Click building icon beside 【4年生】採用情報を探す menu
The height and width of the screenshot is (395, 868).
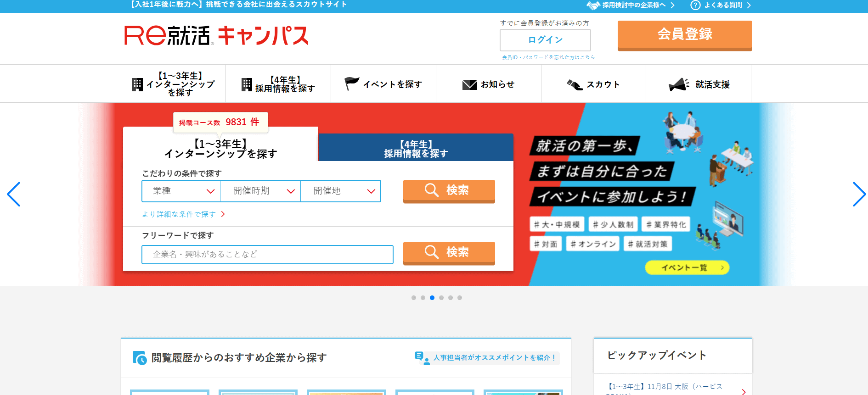(247, 84)
